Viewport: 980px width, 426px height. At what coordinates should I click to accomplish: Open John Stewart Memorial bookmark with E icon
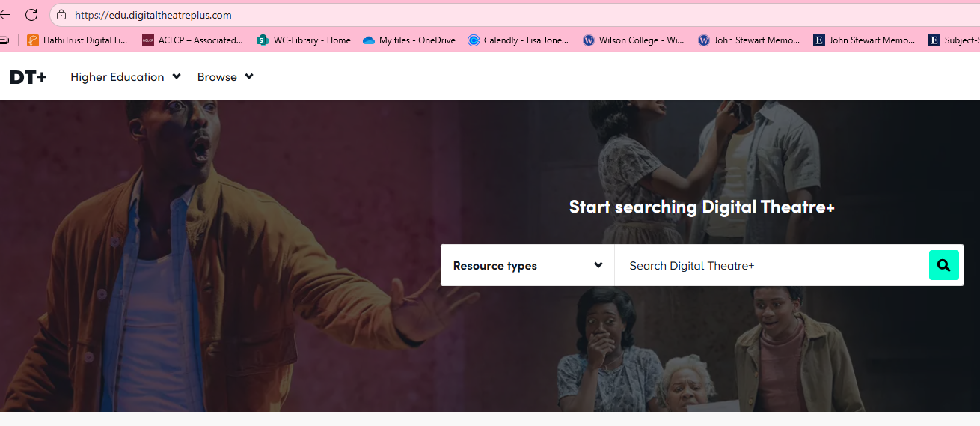[864, 40]
